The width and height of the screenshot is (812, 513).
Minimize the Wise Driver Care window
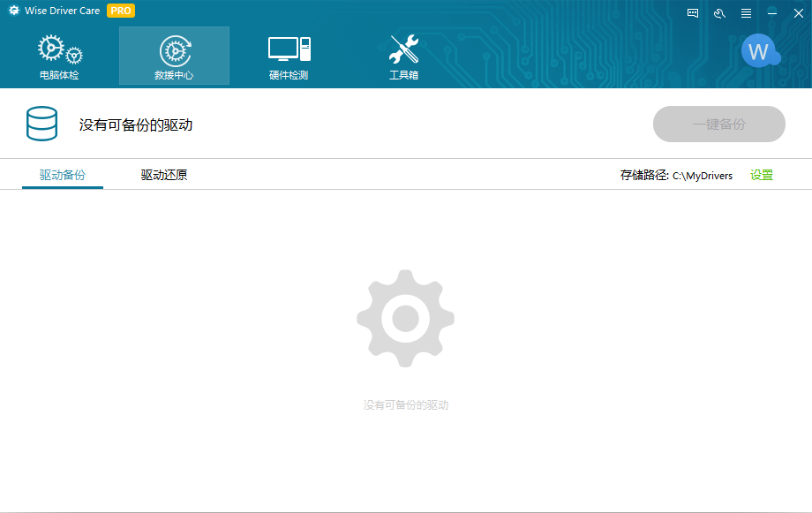click(772, 13)
